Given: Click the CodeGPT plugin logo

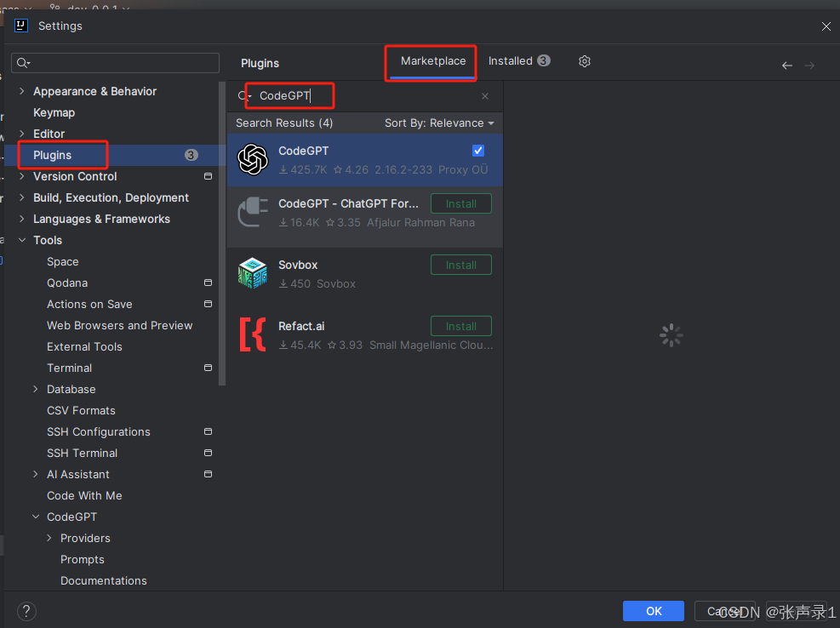Looking at the screenshot, I should click(253, 160).
